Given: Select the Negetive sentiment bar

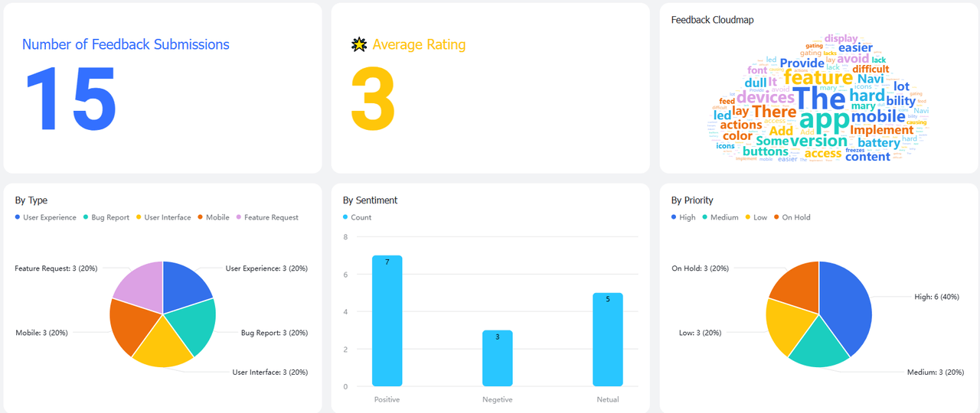Looking at the screenshot, I should click(x=498, y=359).
